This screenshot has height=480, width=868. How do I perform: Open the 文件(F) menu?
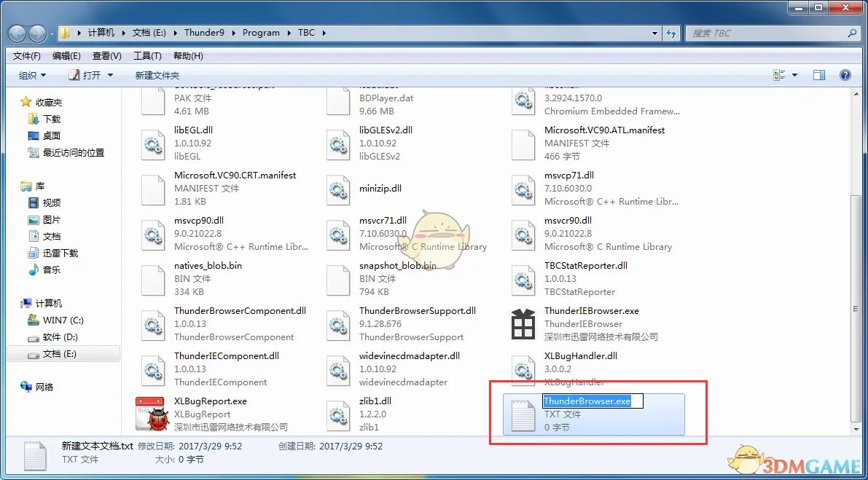(x=27, y=56)
